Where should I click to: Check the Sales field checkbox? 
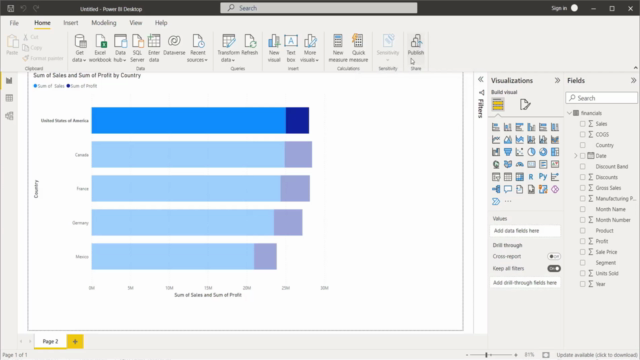pyautogui.click(x=582, y=124)
